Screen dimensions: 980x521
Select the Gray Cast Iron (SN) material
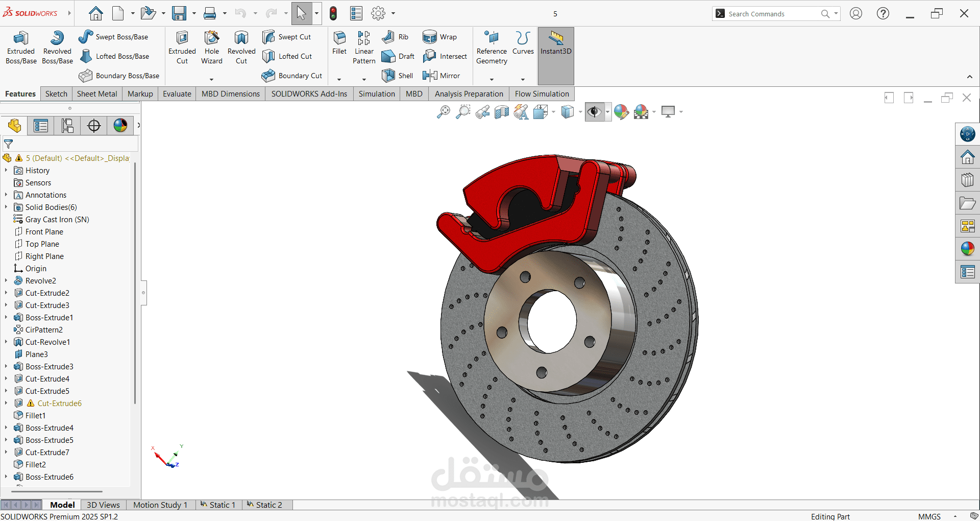click(x=57, y=219)
